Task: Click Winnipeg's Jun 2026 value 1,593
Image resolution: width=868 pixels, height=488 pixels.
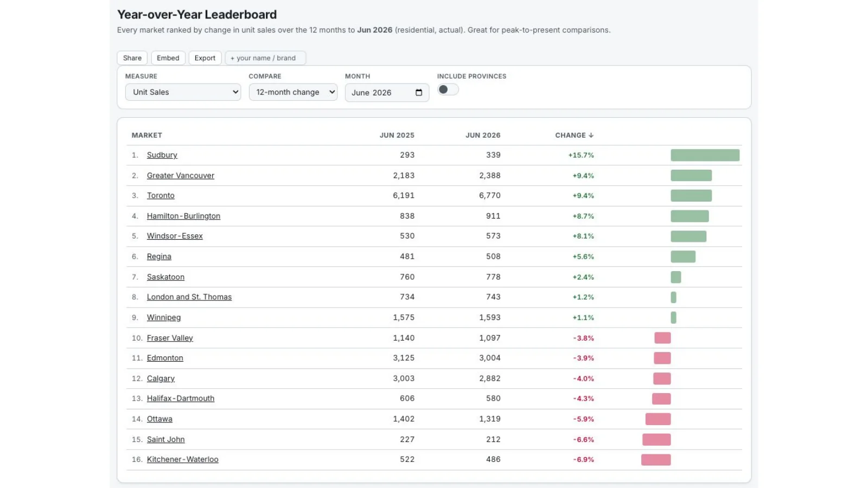Action: point(490,318)
